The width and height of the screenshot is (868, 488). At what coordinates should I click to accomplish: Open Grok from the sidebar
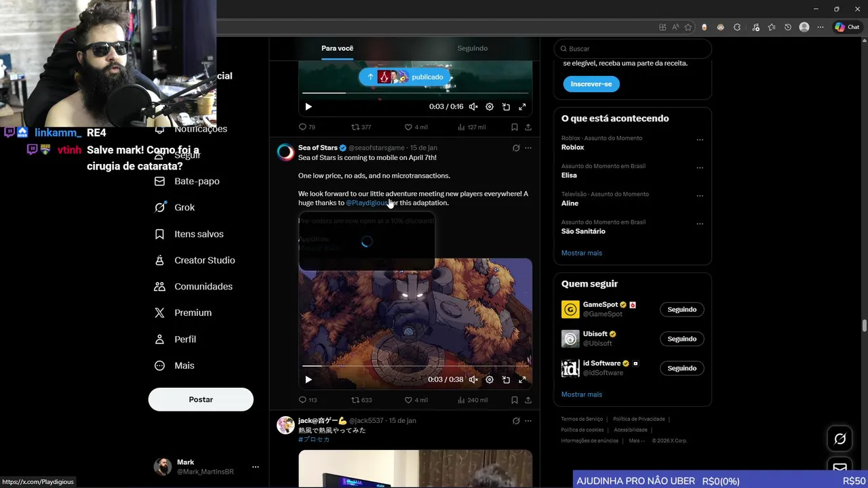pos(175,207)
